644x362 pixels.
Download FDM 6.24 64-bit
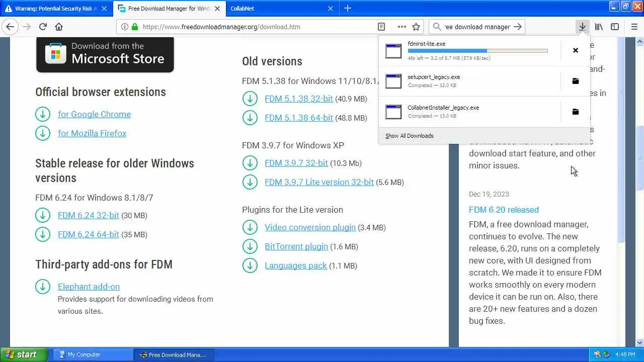pyautogui.click(x=89, y=234)
